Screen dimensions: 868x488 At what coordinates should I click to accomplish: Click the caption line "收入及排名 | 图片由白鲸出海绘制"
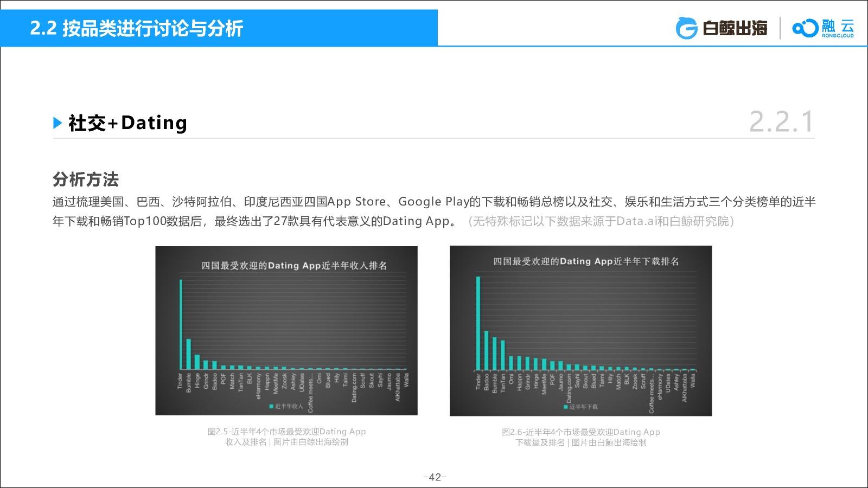pyautogui.click(x=286, y=442)
